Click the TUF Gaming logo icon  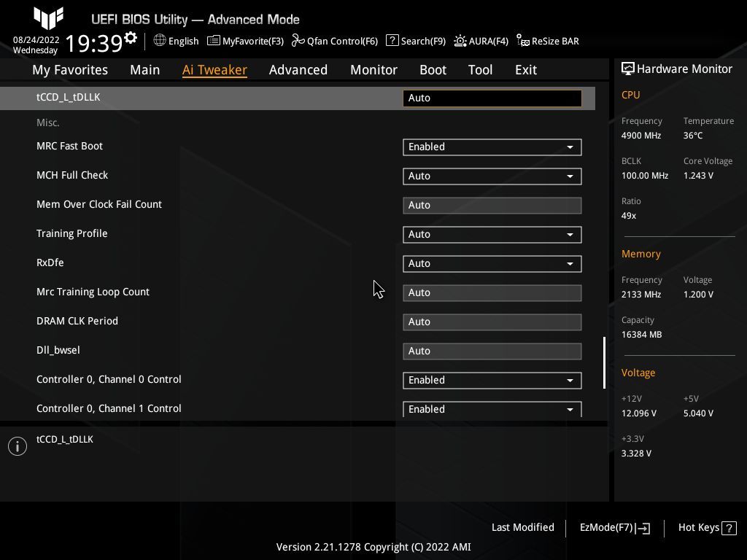[49, 18]
